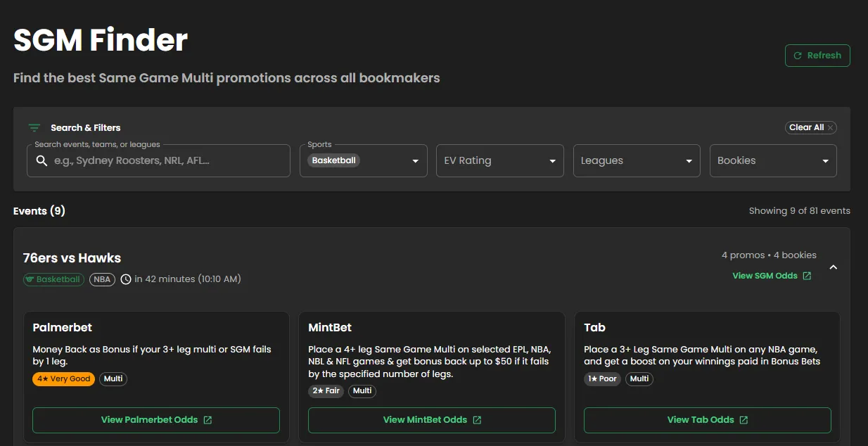Click the × icon on the Clear All chip
Viewport: 868px width, 446px height.
tap(829, 127)
